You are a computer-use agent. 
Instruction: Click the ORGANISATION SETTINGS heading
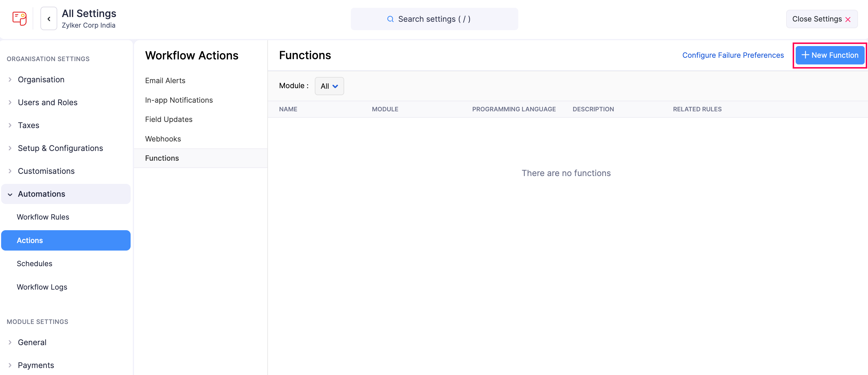click(48, 59)
